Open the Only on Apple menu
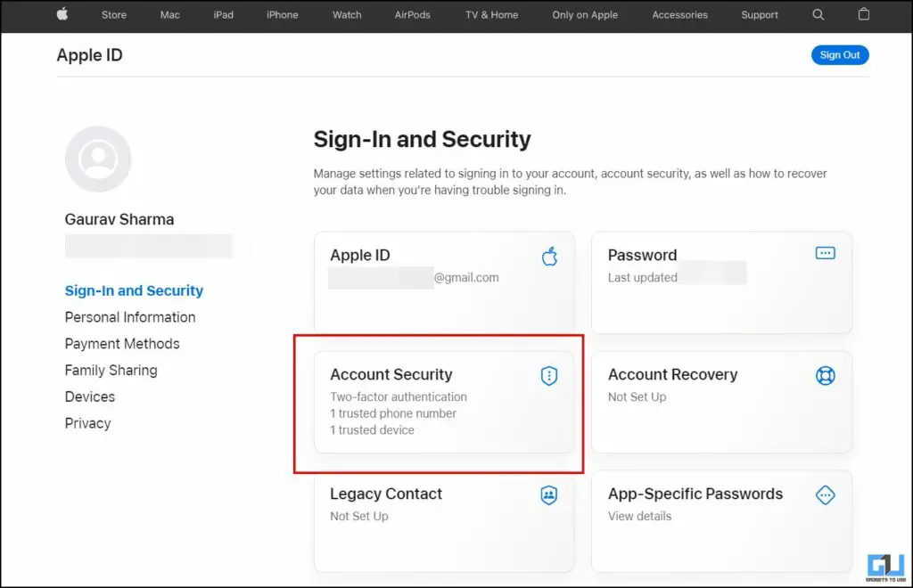This screenshot has width=913, height=588. [x=585, y=15]
